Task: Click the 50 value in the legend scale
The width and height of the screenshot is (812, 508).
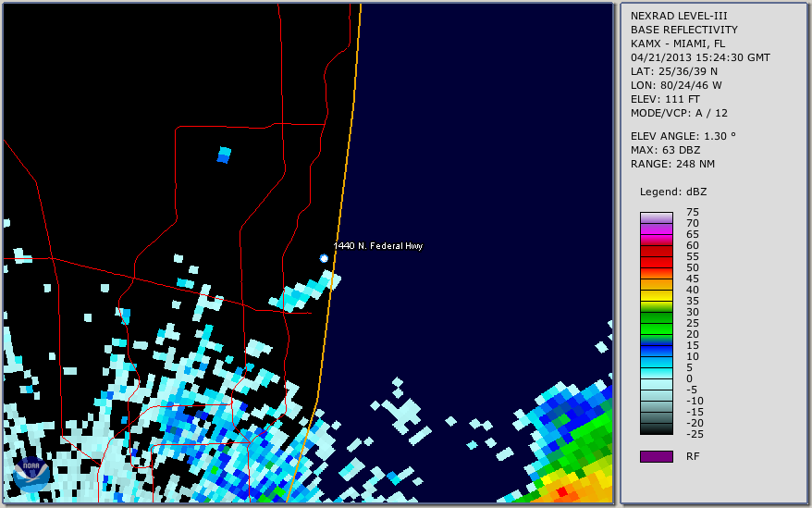Action: point(693,268)
